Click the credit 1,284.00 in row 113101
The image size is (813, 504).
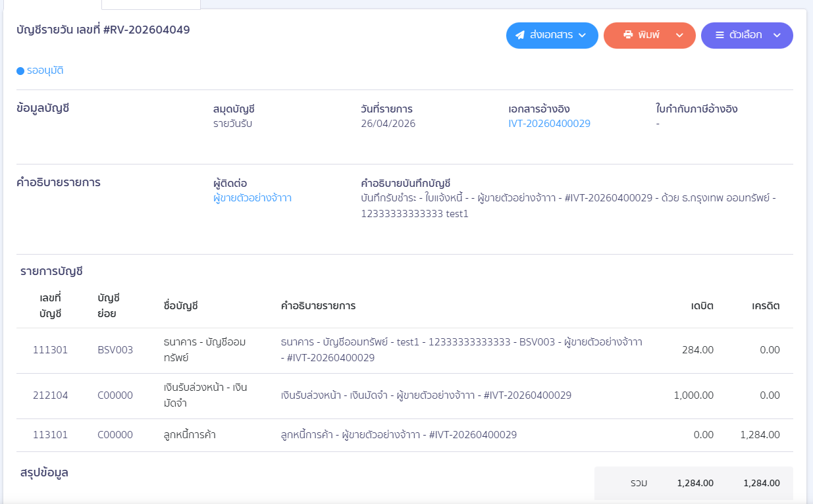(760, 435)
